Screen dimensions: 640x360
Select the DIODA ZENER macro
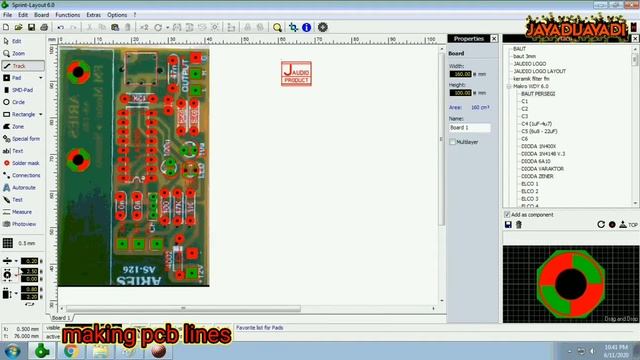coord(537,176)
